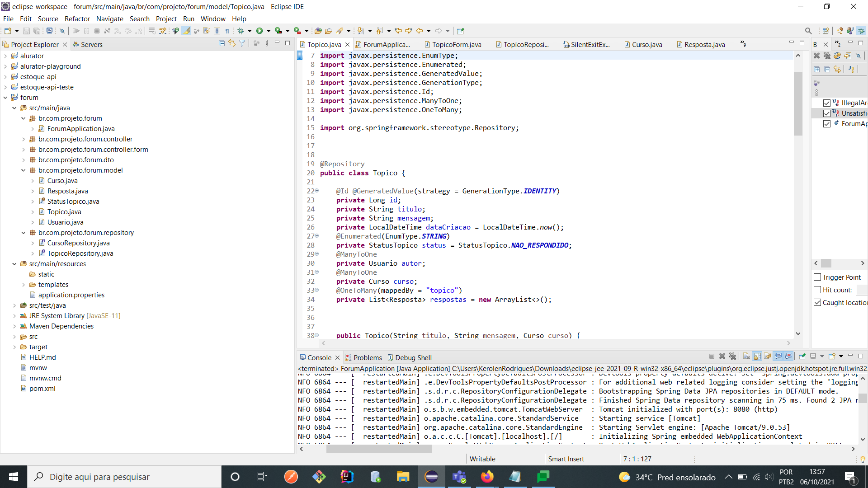Expand the Maven Dependencies node
The image size is (868, 488).
tap(14, 326)
